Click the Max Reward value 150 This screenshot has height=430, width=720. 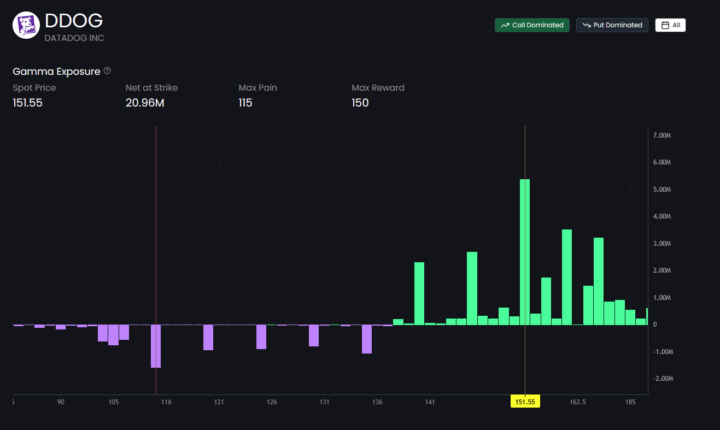[x=360, y=103]
